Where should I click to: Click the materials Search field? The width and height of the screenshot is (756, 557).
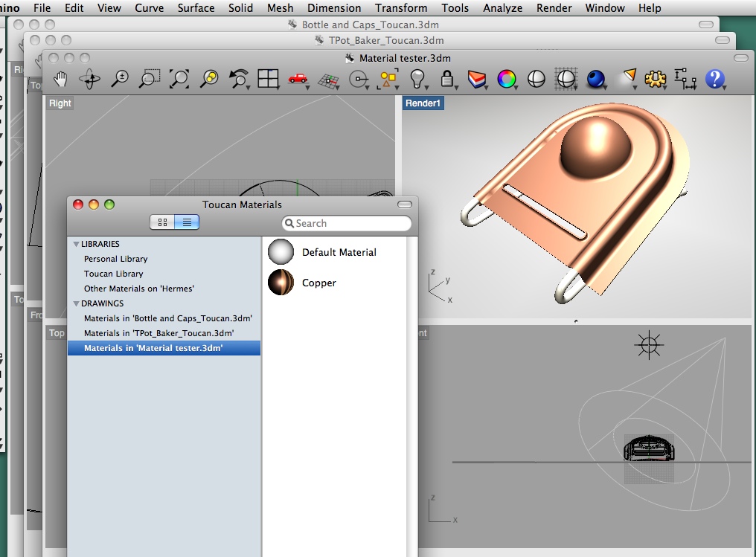pyautogui.click(x=347, y=223)
